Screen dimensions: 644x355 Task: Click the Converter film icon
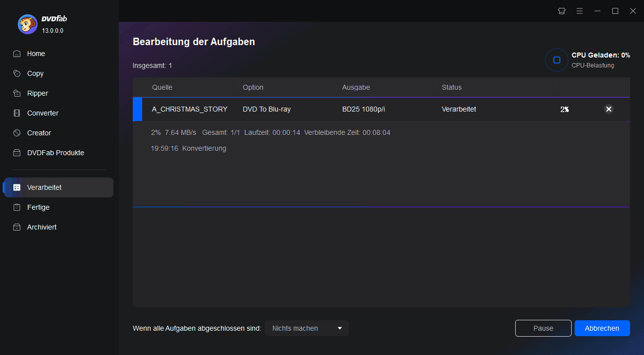pyautogui.click(x=17, y=113)
